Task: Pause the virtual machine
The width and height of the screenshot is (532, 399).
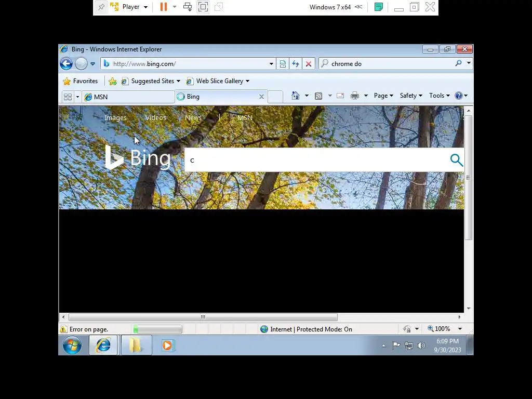Action: pos(164,7)
